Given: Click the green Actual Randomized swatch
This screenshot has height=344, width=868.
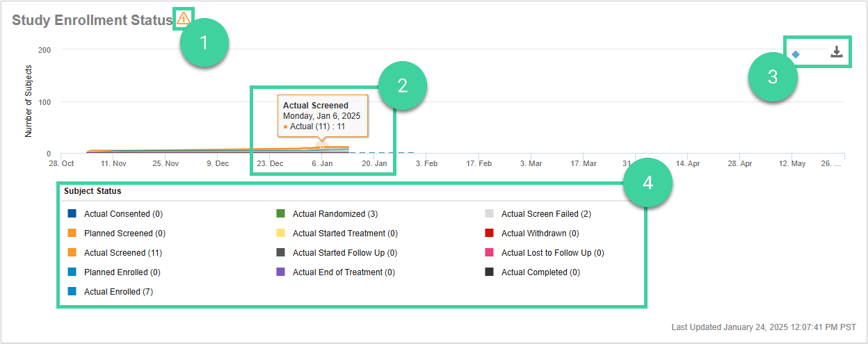Looking at the screenshot, I should pos(280,214).
